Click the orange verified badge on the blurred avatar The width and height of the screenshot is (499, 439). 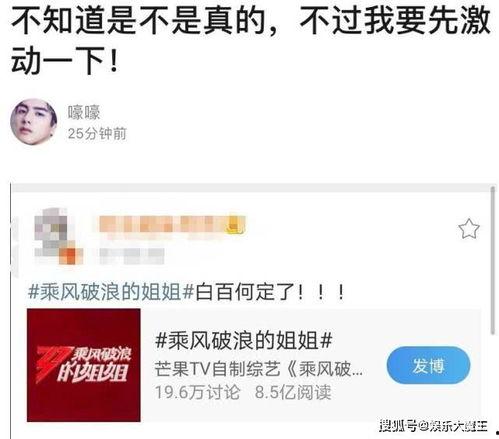pos(71,256)
